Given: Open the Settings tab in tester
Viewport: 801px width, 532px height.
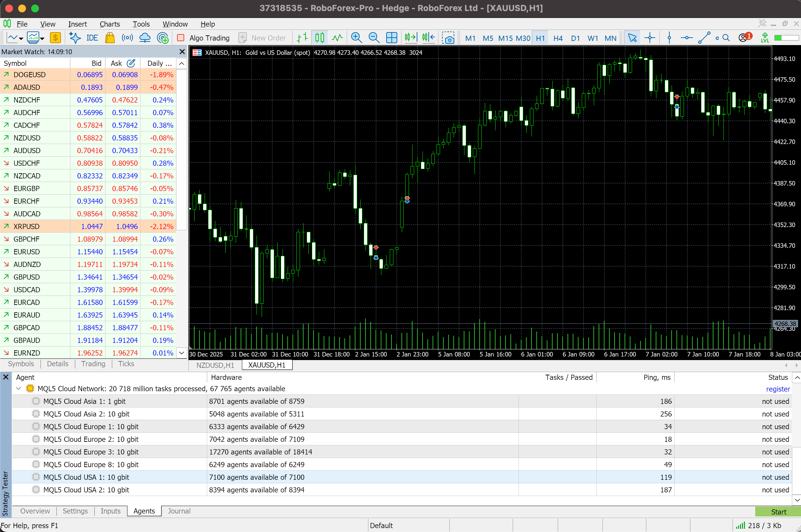Looking at the screenshot, I should point(75,511).
